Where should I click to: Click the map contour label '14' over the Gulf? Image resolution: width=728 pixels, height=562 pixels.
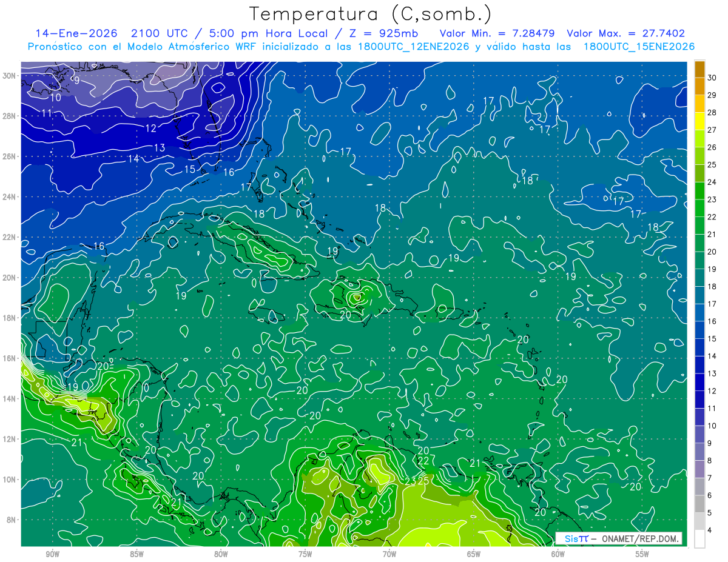(x=133, y=158)
